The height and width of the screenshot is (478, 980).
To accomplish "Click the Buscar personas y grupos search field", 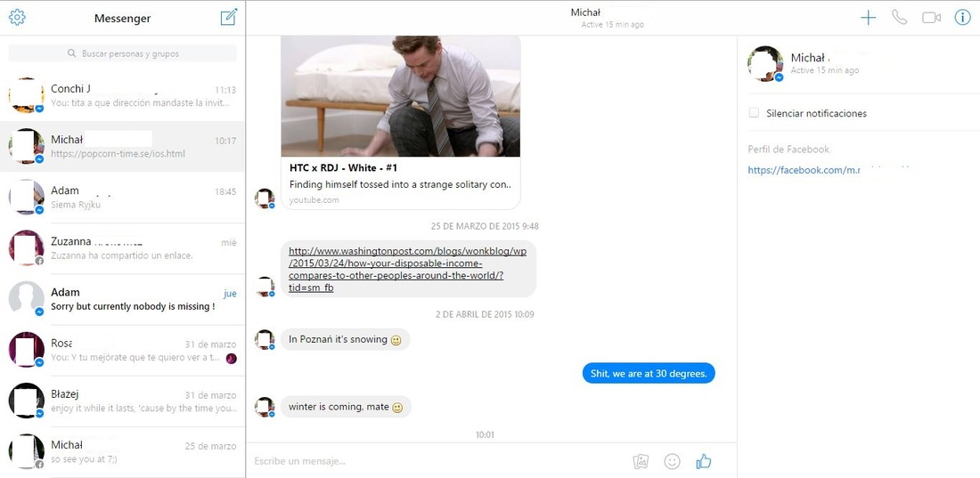I will tap(123, 53).
